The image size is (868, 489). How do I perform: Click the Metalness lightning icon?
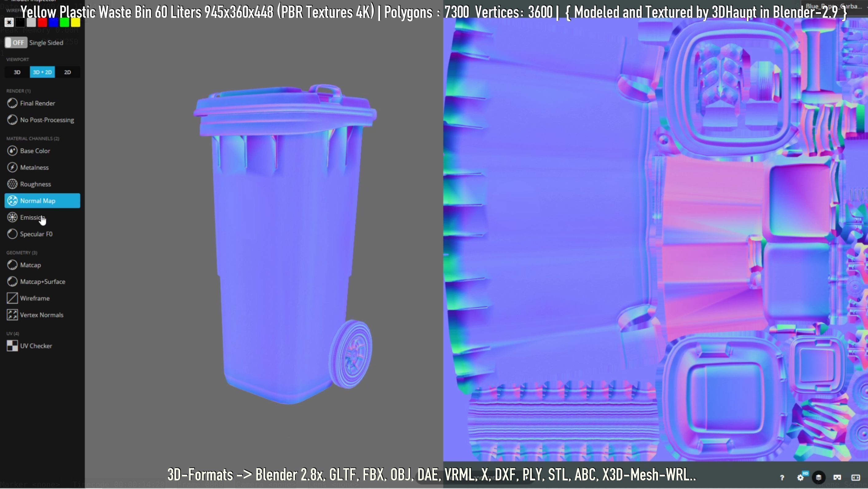13,168
